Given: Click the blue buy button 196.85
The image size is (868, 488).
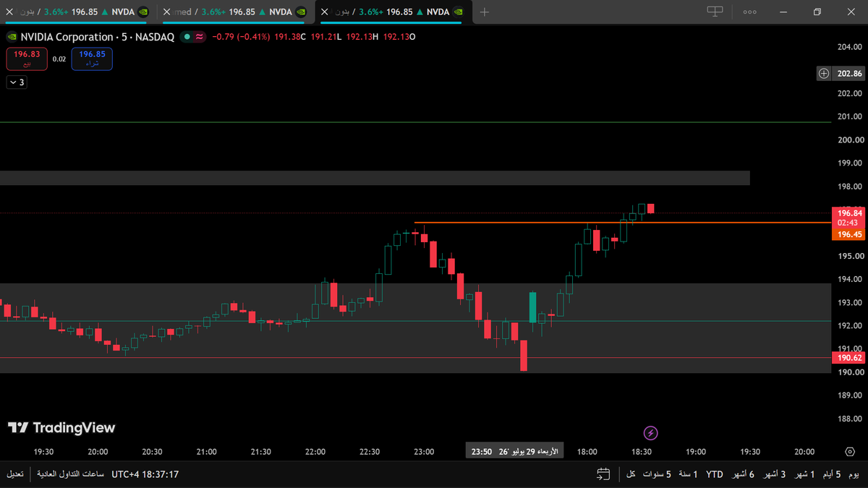Looking at the screenshot, I should click(92, 59).
